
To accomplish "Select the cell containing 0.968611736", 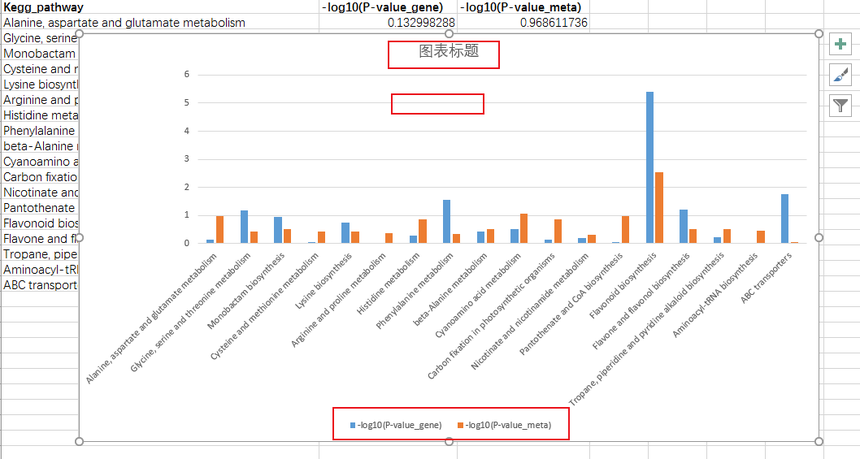I will pos(523,22).
